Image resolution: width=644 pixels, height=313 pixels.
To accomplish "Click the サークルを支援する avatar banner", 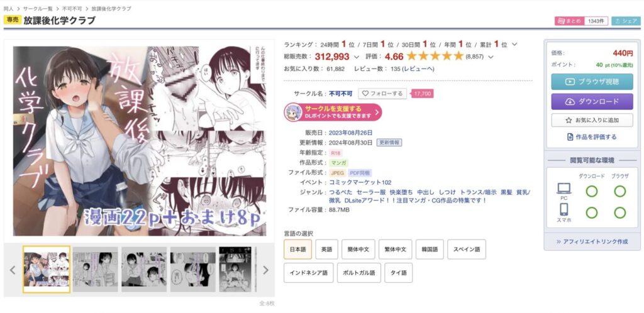I will [x=333, y=113].
